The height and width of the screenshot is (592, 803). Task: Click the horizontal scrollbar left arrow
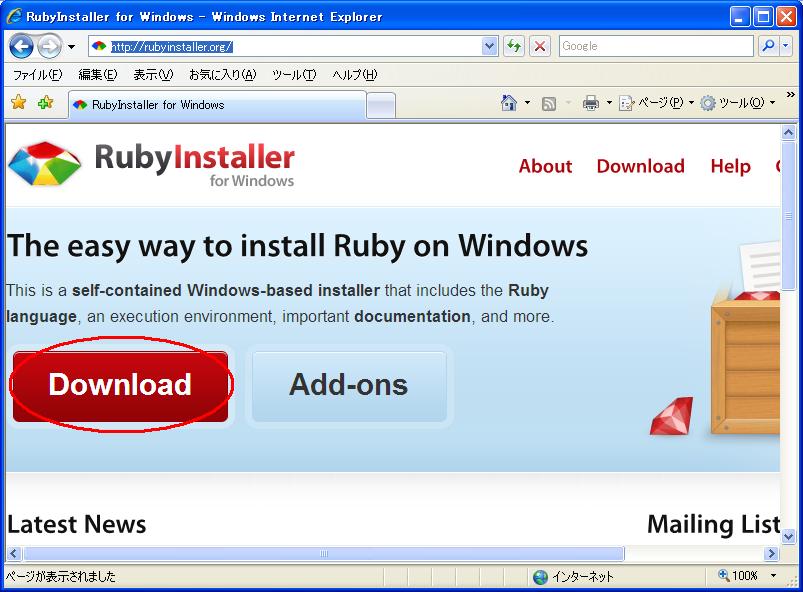(14, 554)
